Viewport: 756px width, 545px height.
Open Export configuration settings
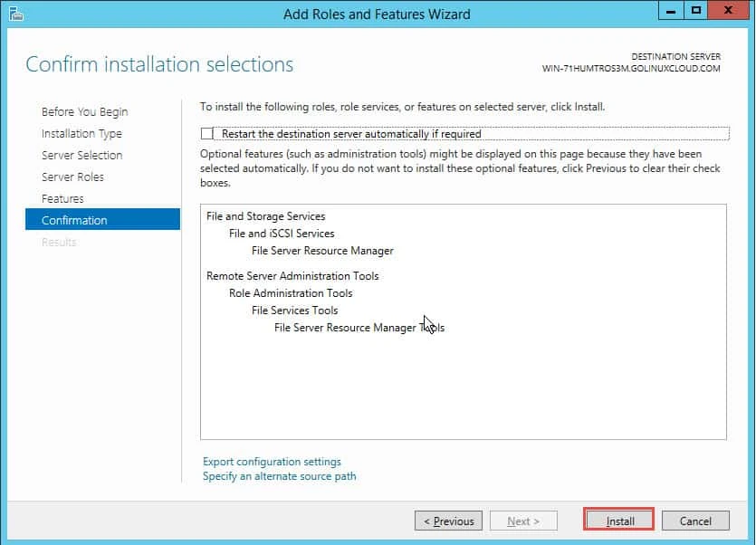pos(272,462)
